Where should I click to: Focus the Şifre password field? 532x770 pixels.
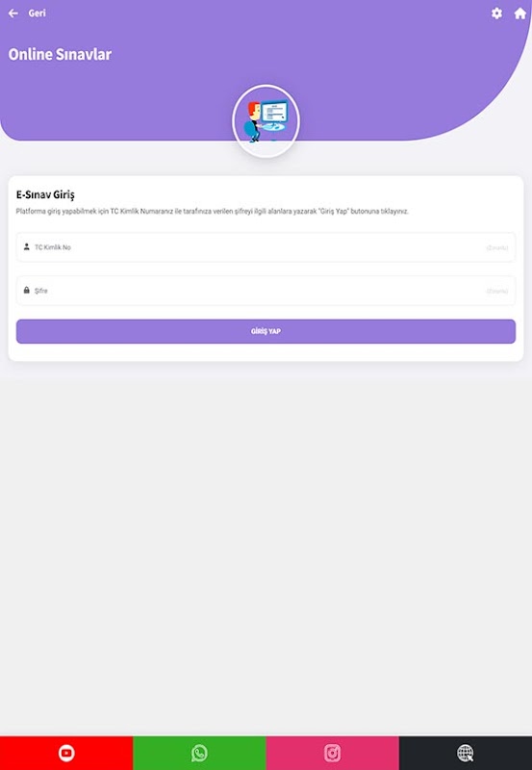266,291
